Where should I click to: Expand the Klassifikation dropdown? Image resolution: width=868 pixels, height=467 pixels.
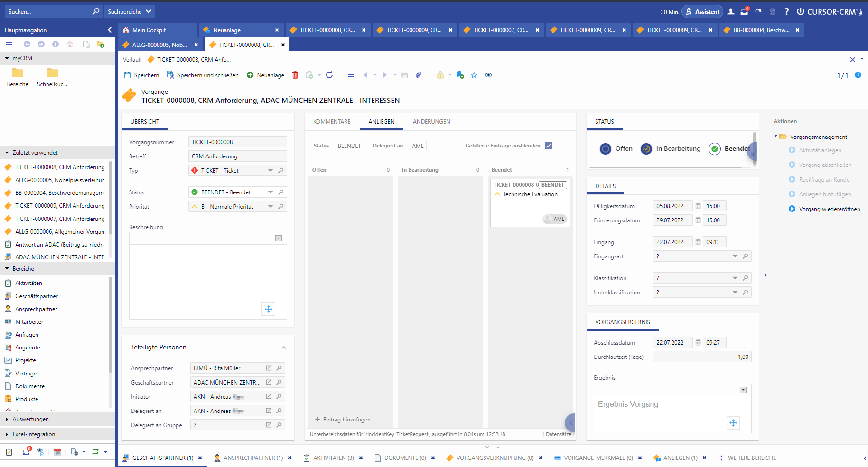[x=735, y=278]
